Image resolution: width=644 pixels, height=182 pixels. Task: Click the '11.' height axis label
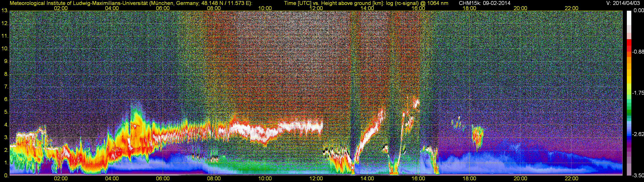(x=5, y=36)
